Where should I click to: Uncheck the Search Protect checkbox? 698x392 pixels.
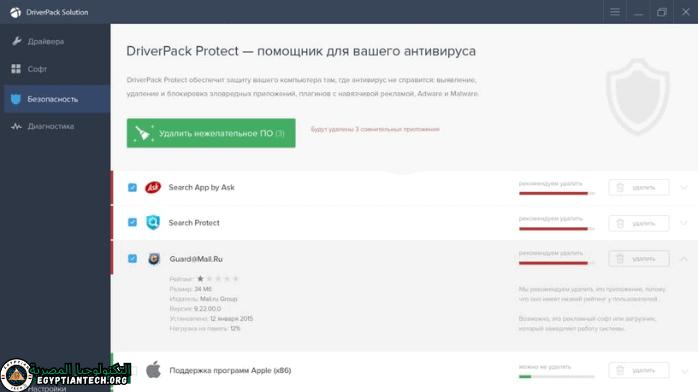pos(132,222)
